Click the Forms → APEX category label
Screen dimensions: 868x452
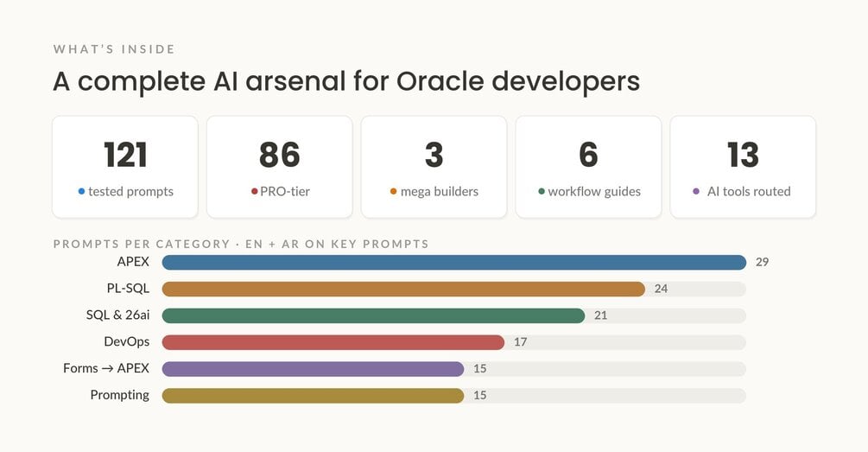point(106,368)
